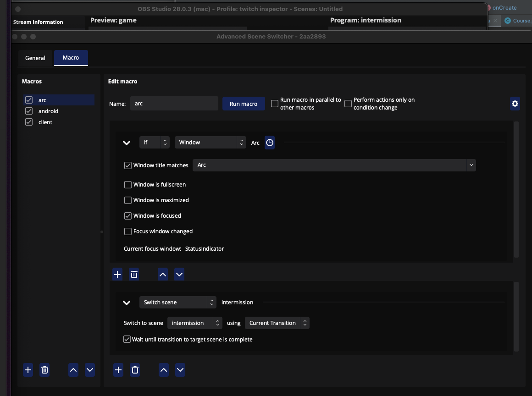532x396 pixels.
Task: Open the "Current Transition" dropdown
Action: point(277,323)
